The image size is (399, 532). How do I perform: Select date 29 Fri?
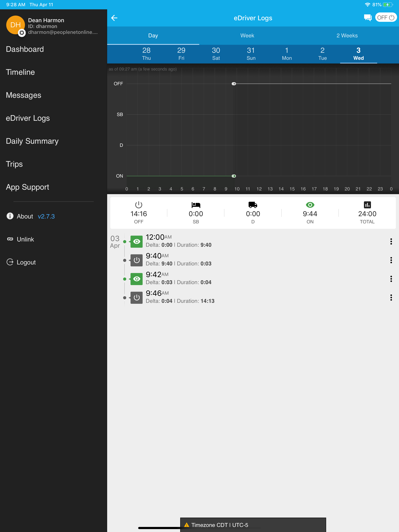coord(181,54)
